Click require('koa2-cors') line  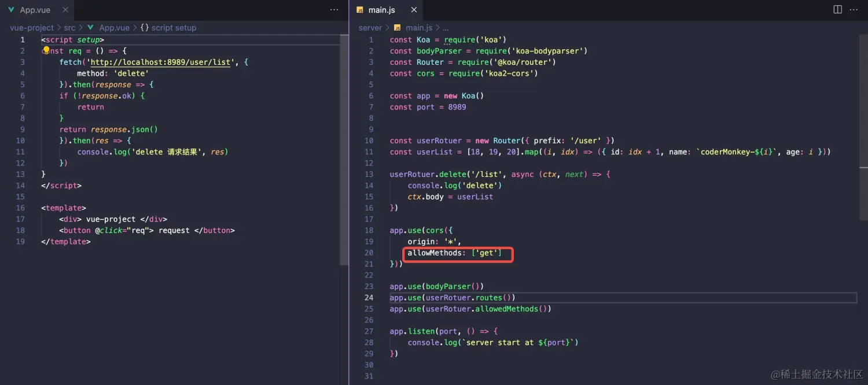point(464,73)
